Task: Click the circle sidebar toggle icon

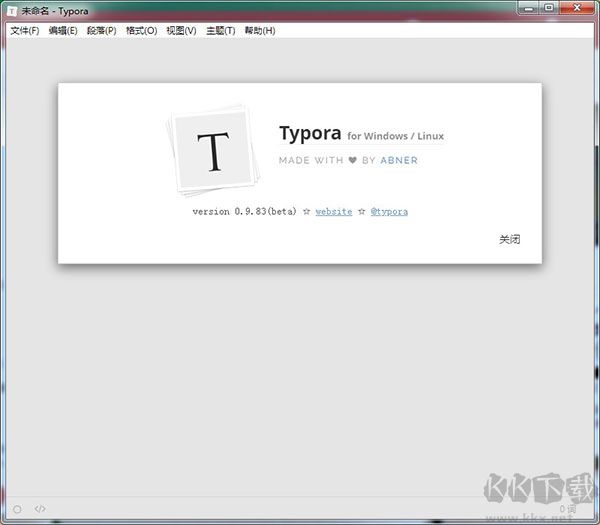Action: pyautogui.click(x=17, y=509)
